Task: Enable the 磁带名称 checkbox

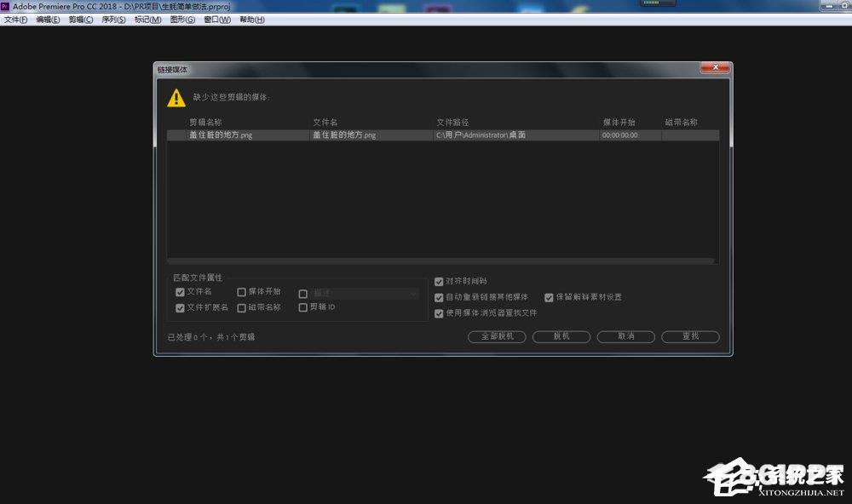Action: coord(241,308)
